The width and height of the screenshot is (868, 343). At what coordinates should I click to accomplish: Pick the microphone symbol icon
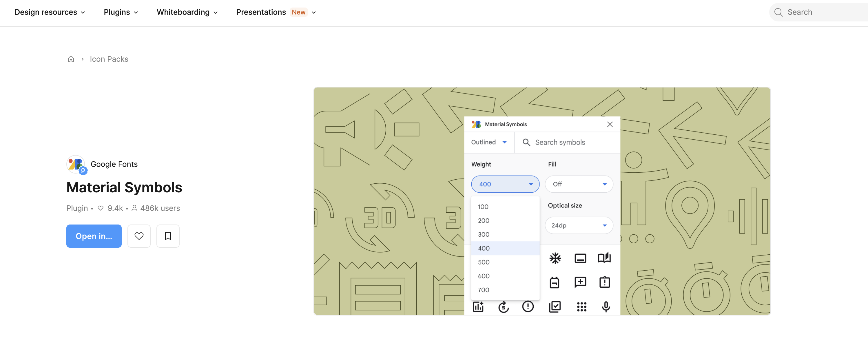click(606, 306)
